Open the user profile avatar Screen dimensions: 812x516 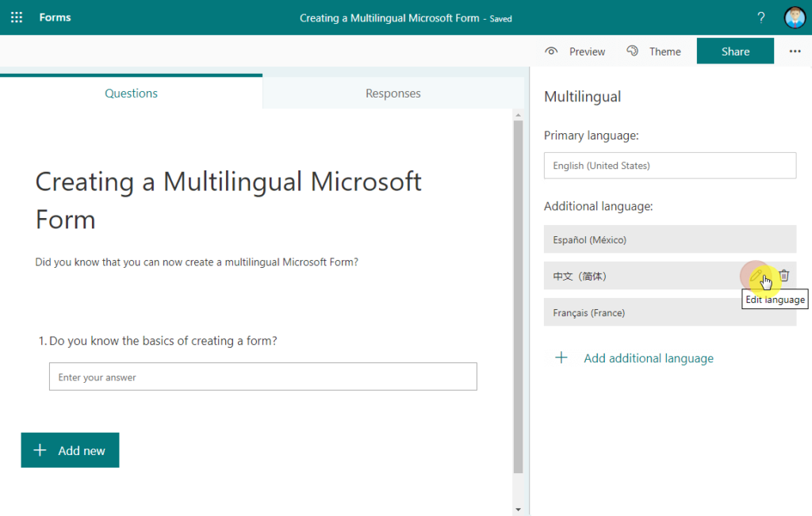point(795,17)
